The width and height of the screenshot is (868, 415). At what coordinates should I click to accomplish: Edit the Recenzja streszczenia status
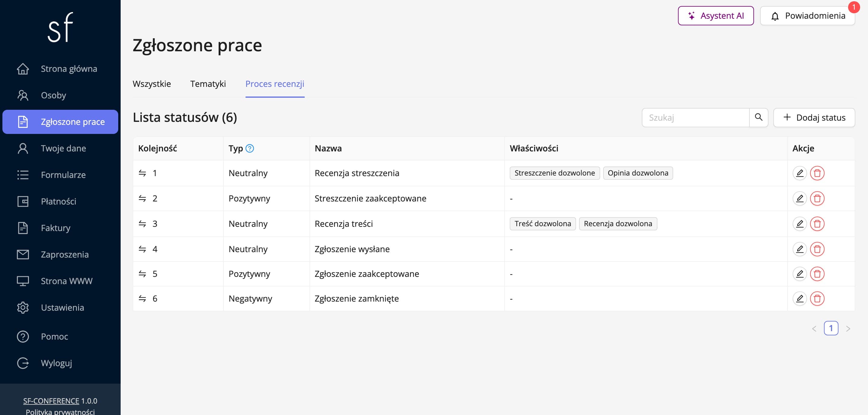[x=799, y=173]
